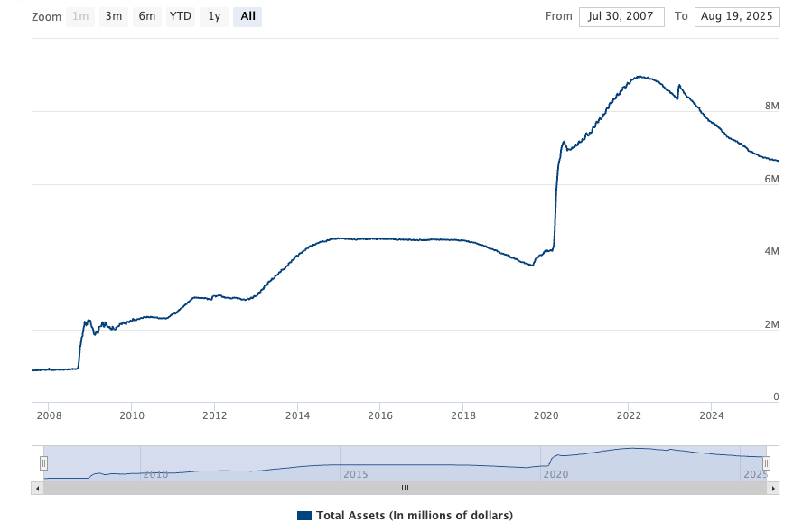Switch to the 1y zoom range
The width and height of the screenshot is (812, 532).
(x=214, y=16)
